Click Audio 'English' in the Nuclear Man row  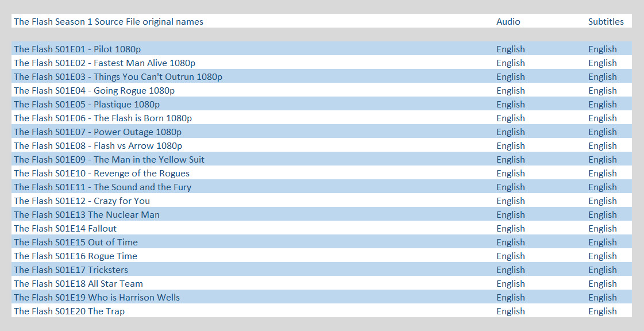pyautogui.click(x=511, y=215)
